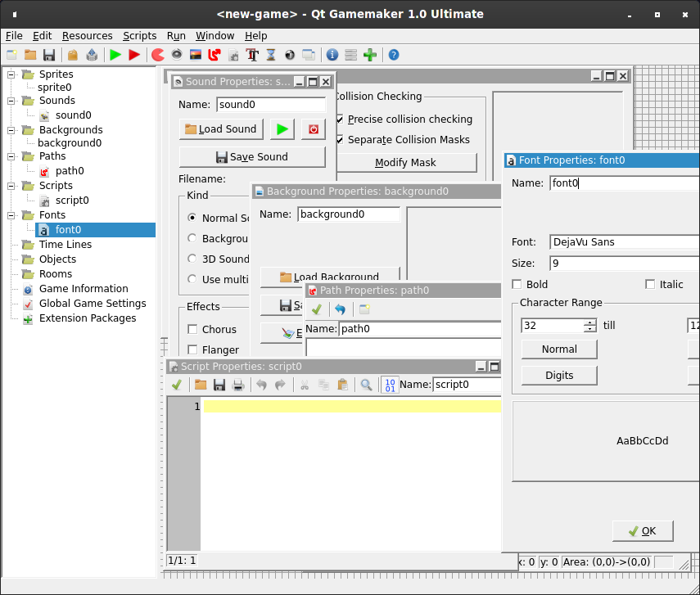Toggle Precise collision checking checkbox
Image resolution: width=700 pixels, height=595 pixels.
340,119
